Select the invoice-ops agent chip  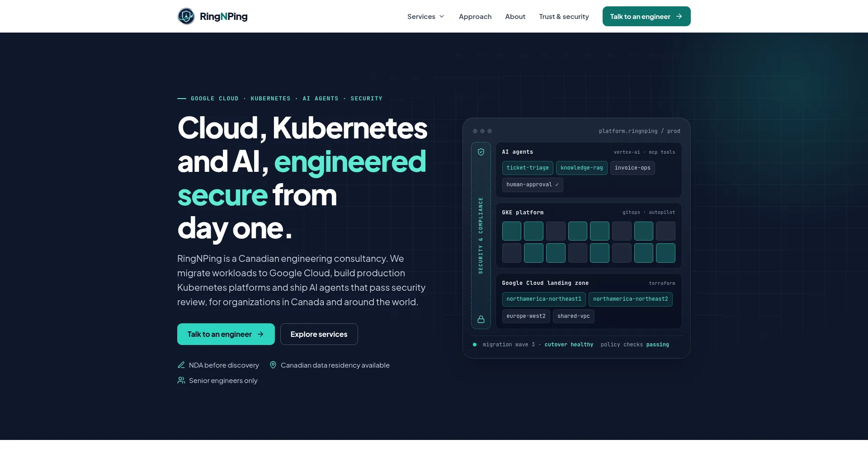pos(632,168)
